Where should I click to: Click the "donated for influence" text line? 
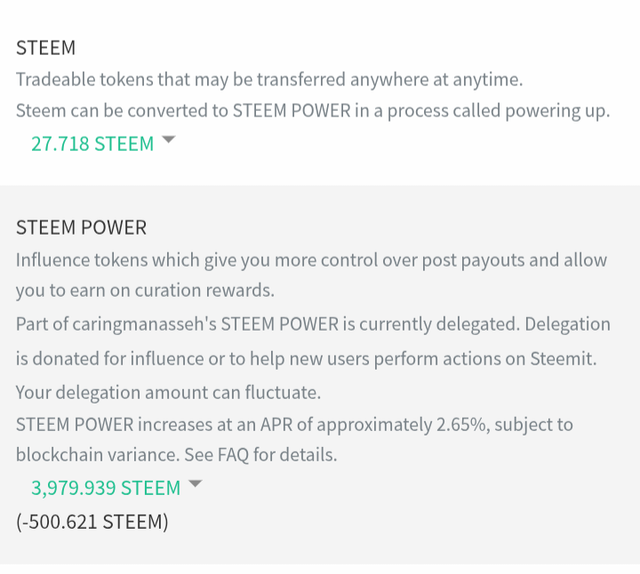point(306,358)
